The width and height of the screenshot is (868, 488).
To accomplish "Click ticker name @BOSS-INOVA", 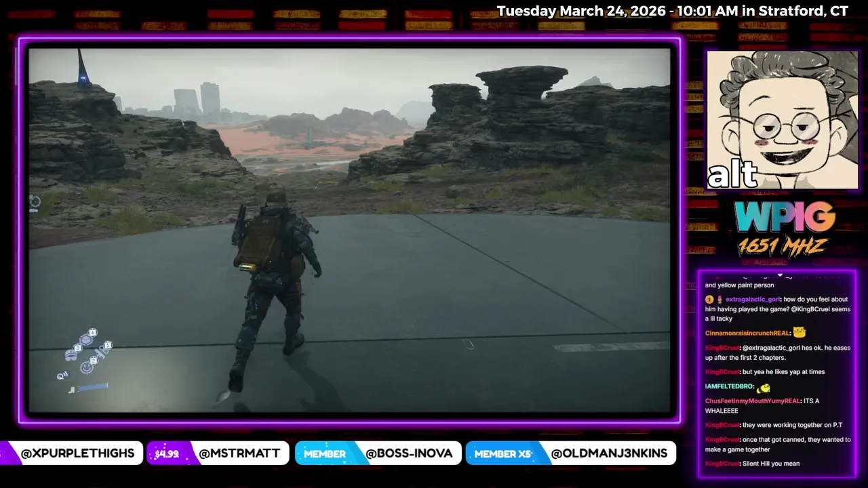I will click(x=409, y=453).
